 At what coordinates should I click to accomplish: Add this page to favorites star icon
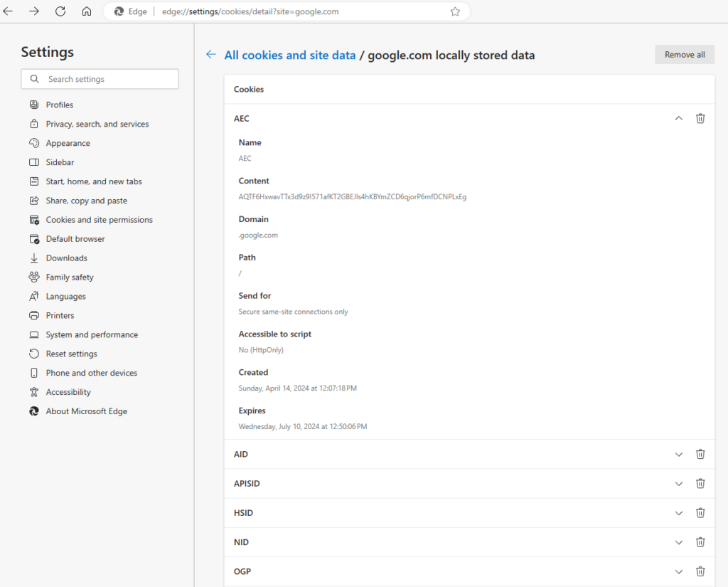click(x=455, y=11)
